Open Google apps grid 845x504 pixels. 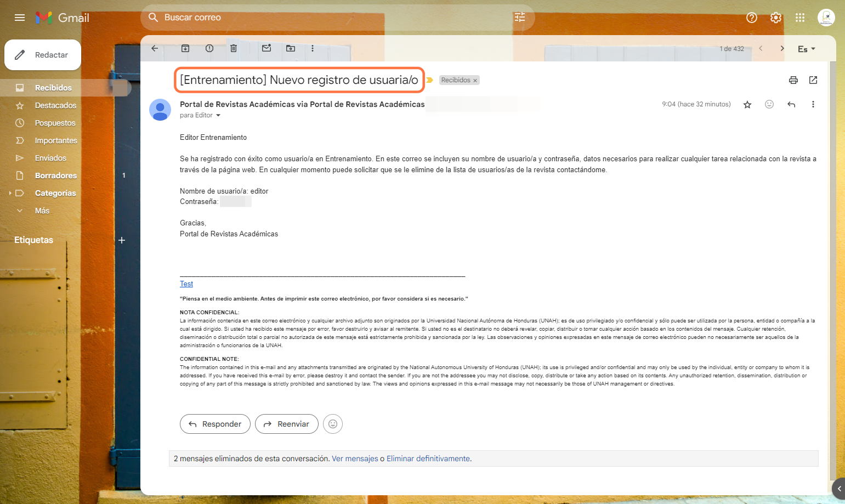[800, 18]
